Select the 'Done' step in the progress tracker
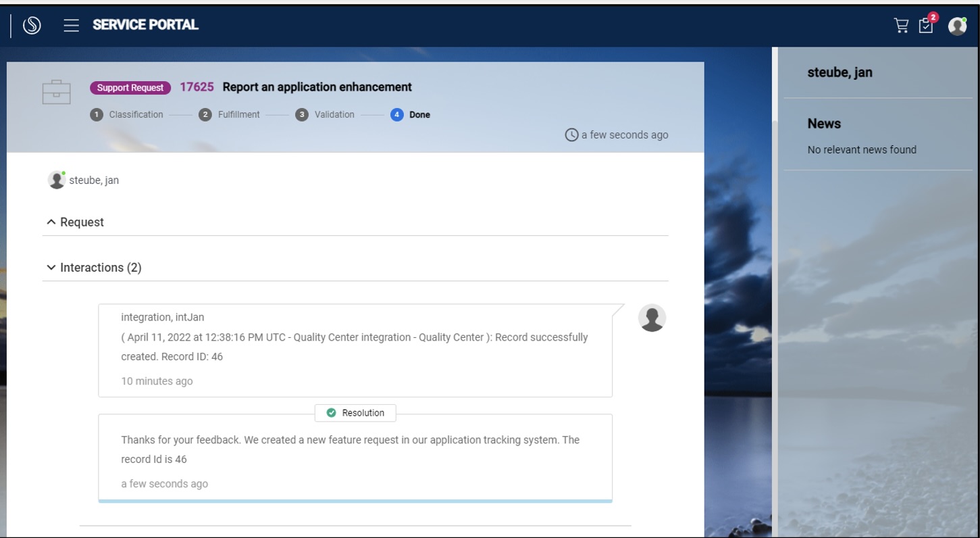The image size is (980, 538). point(398,114)
